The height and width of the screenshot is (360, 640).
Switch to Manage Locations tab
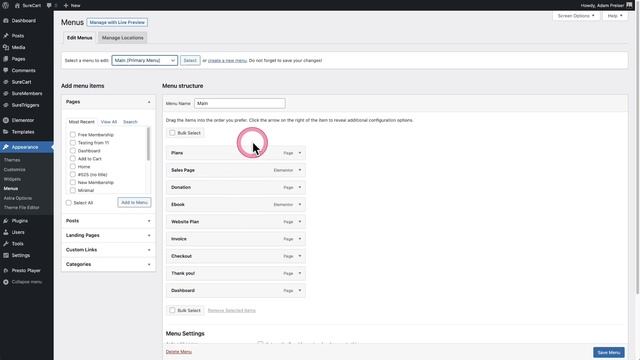click(x=122, y=38)
